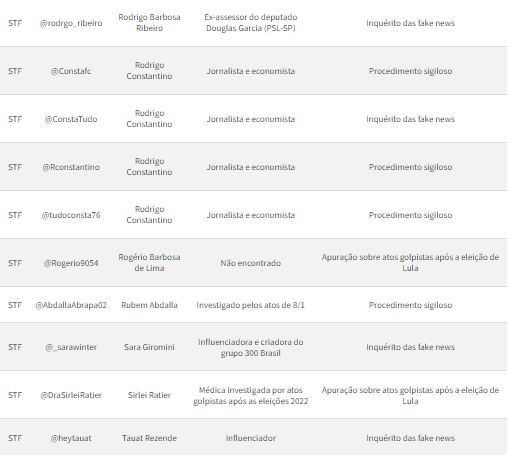Image resolution: width=509 pixels, height=455 pixels.
Task: Click 'Influenciadora e criadora do grupo 300 Brasil'
Action: pyautogui.click(x=251, y=347)
